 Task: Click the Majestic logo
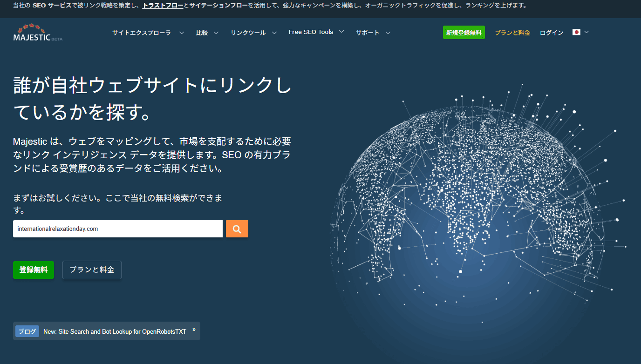pos(38,32)
